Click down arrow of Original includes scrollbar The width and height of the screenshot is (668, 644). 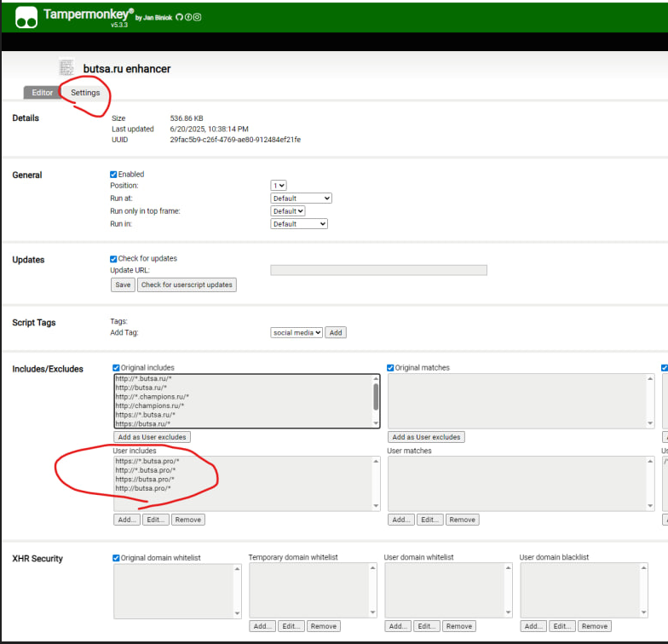coord(376,423)
